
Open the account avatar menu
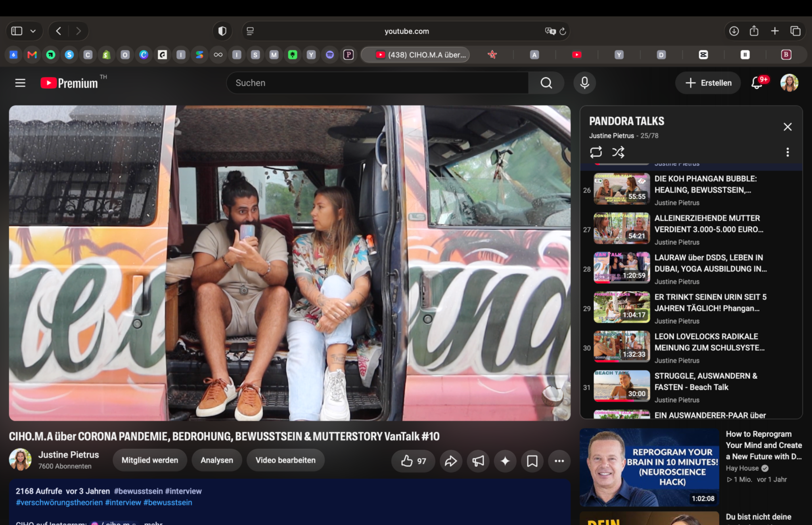[x=789, y=83]
